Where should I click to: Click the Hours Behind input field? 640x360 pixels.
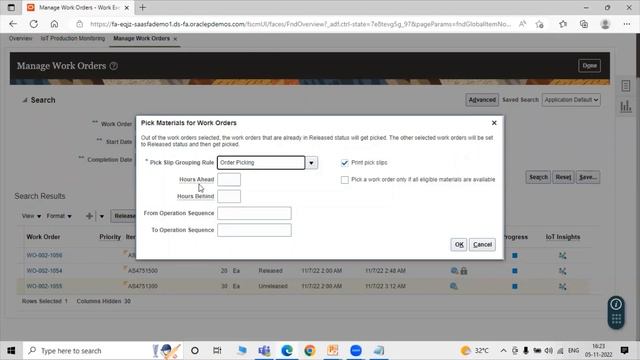(x=229, y=196)
